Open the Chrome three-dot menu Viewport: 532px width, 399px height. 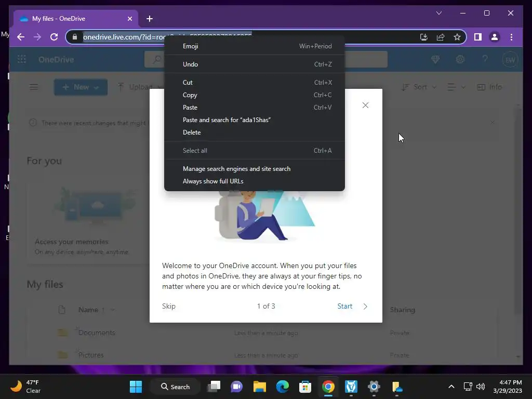click(x=511, y=37)
